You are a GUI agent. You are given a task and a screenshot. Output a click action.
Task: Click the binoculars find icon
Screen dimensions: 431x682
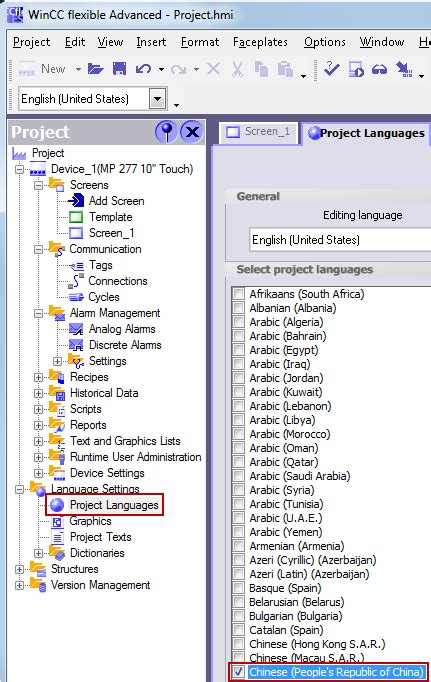pyautogui.click(x=379, y=69)
